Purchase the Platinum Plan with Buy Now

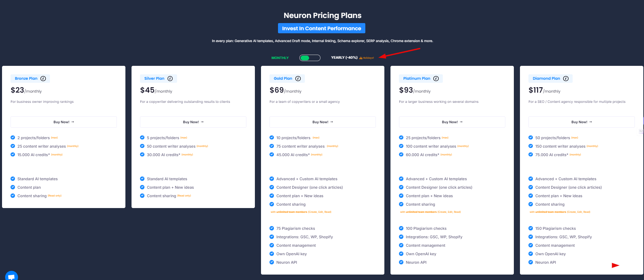pos(452,122)
